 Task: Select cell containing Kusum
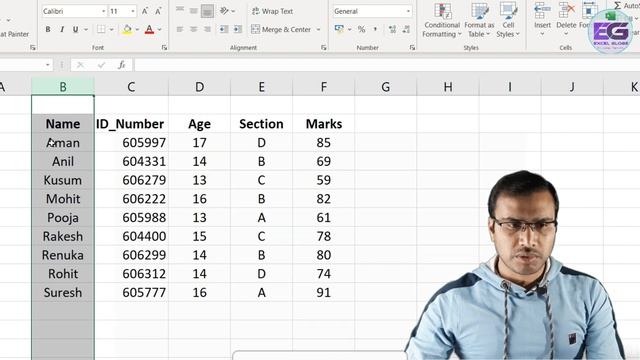63,180
